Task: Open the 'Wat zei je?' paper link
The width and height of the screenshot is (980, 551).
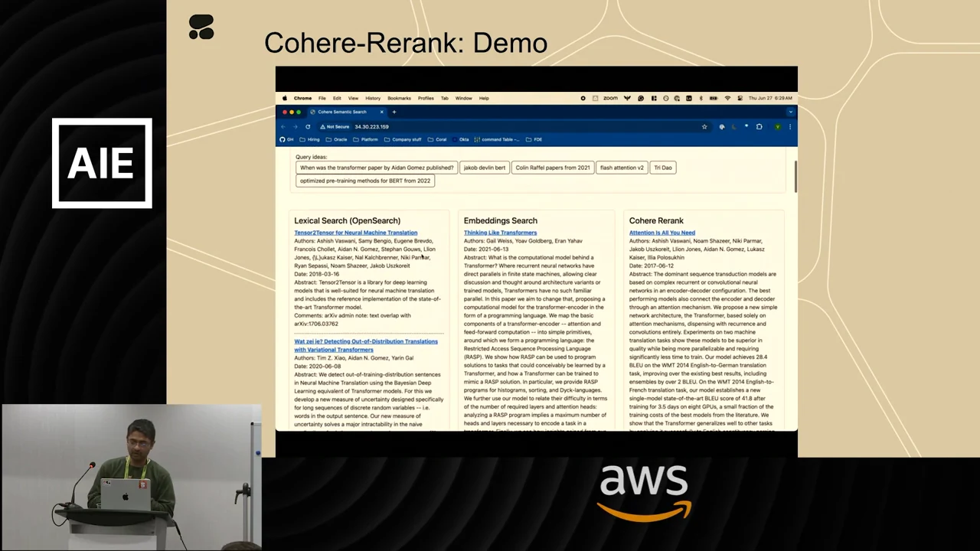Action: (x=366, y=345)
